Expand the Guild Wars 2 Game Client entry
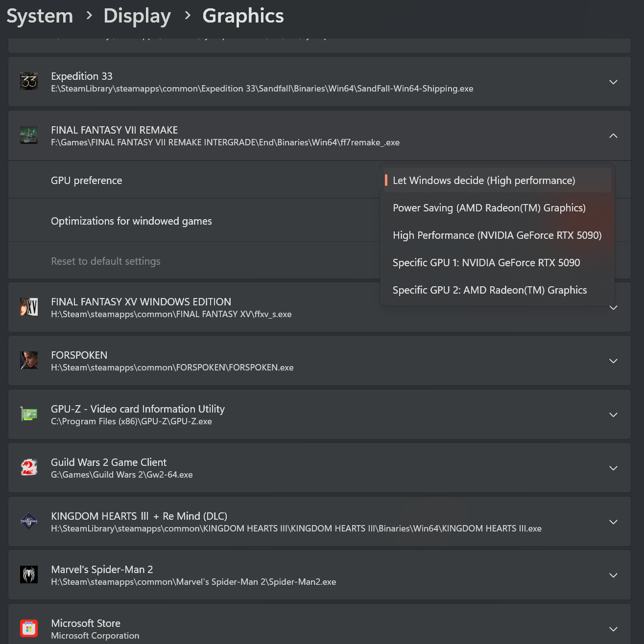 coord(613,468)
